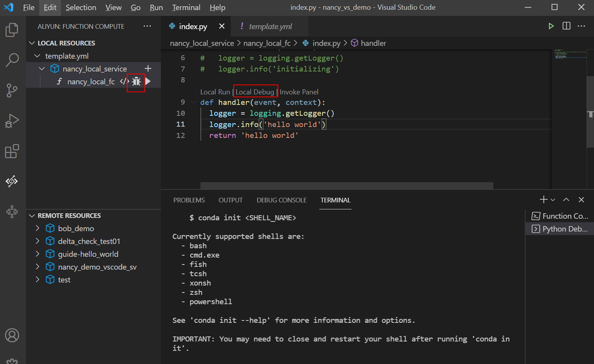Open Run and Debug view
The width and height of the screenshot is (594, 364).
tap(12, 121)
